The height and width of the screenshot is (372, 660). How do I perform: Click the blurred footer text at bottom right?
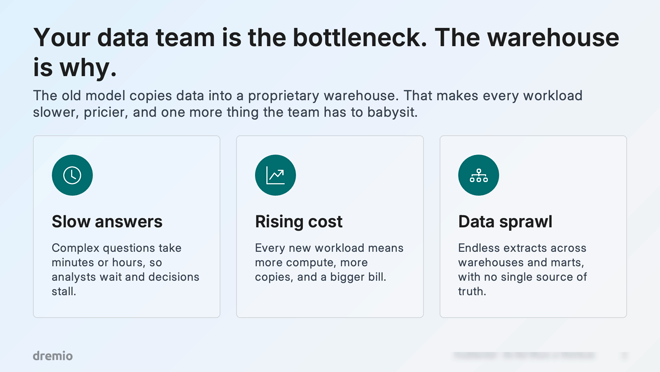pos(524,356)
